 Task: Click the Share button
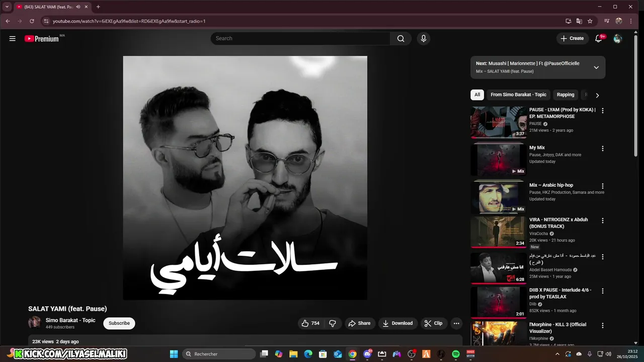[359, 323]
